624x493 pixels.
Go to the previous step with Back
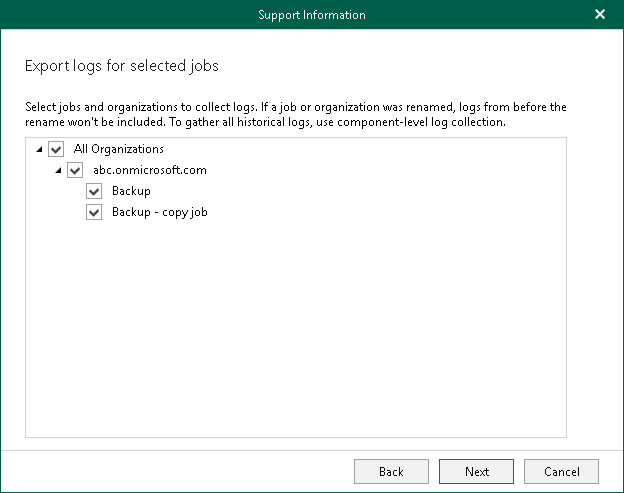coord(391,472)
